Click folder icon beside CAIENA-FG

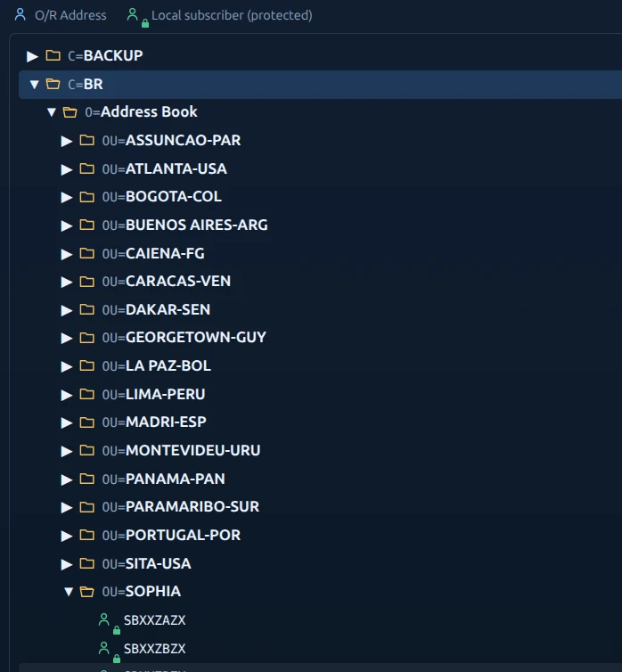tap(87, 253)
